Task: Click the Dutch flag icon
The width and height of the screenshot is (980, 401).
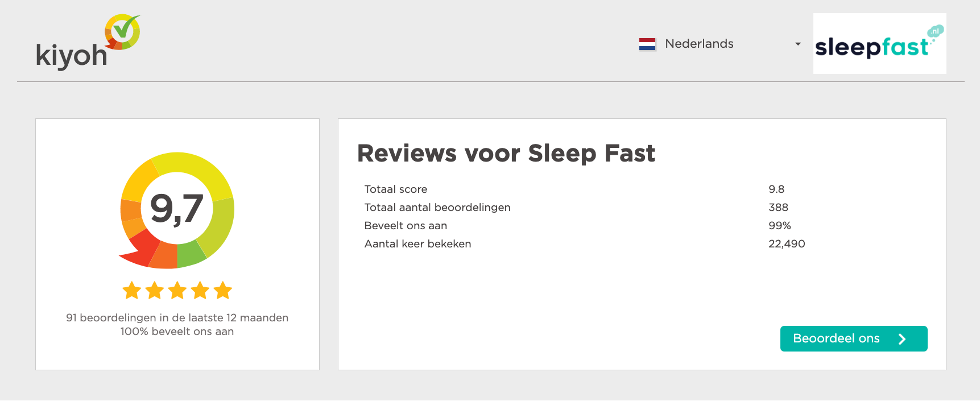Action: coord(647,43)
